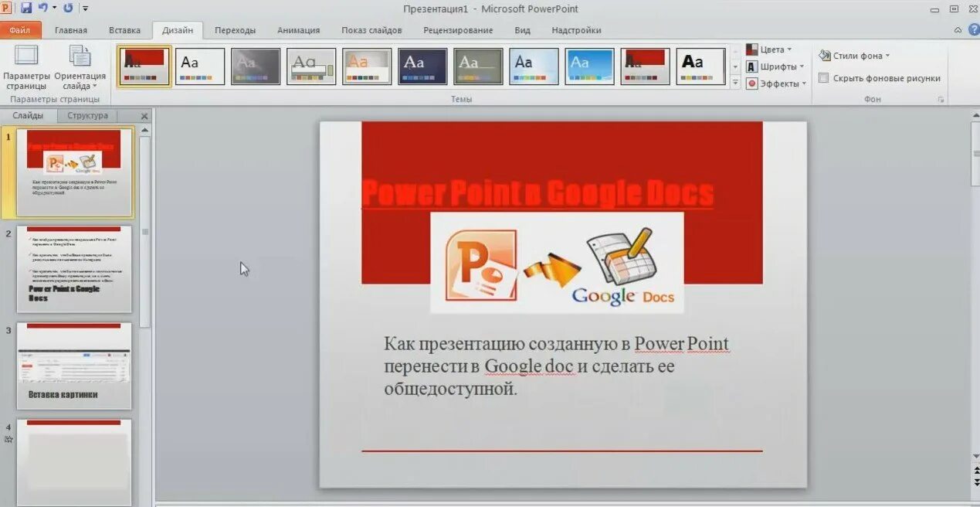This screenshot has width=980, height=507.
Task: Apply the red theme beside the bold-black Aa theme
Action: [645, 66]
